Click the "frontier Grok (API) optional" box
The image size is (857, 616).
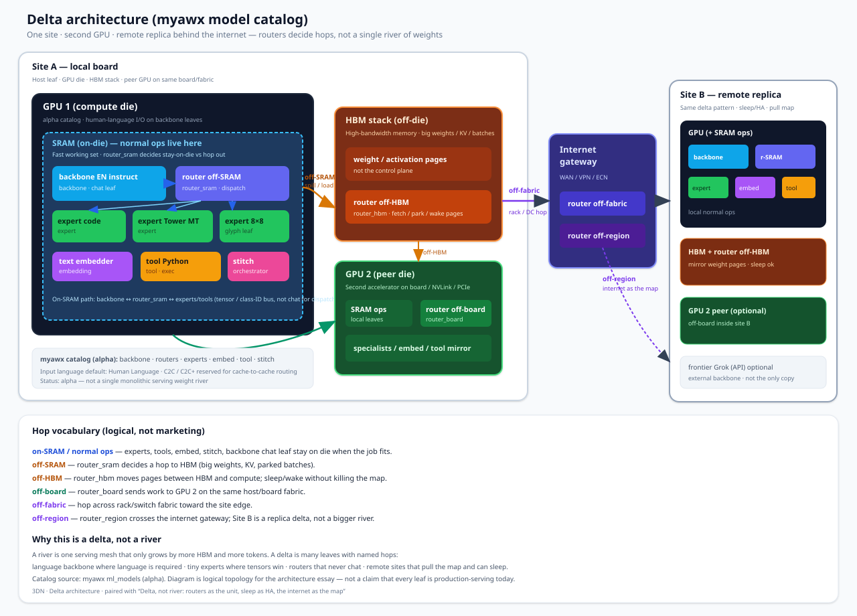[x=753, y=372]
